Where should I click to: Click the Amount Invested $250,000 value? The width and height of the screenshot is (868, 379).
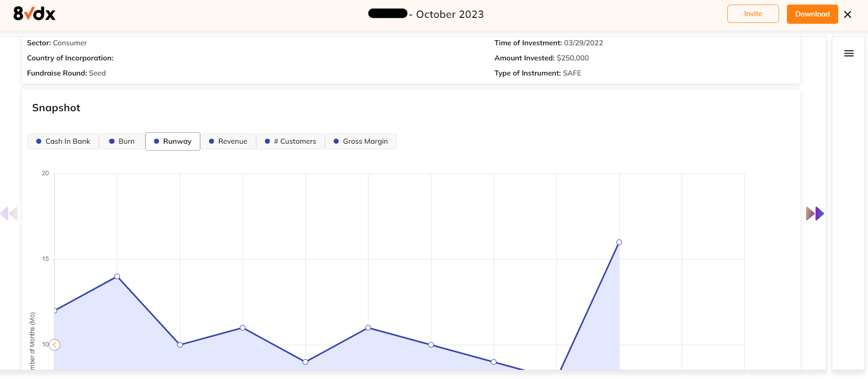coord(572,58)
